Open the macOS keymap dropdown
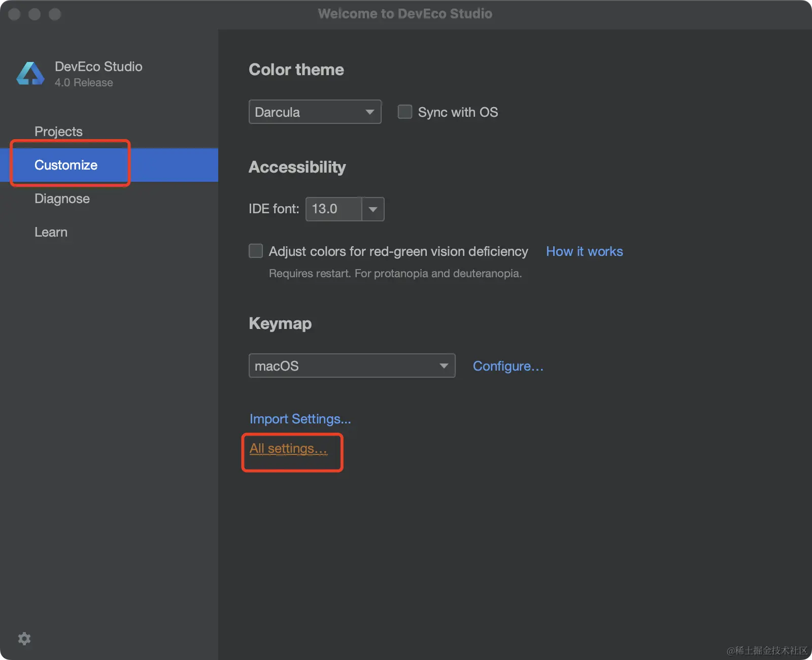This screenshot has width=812, height=660. point(352,366)
